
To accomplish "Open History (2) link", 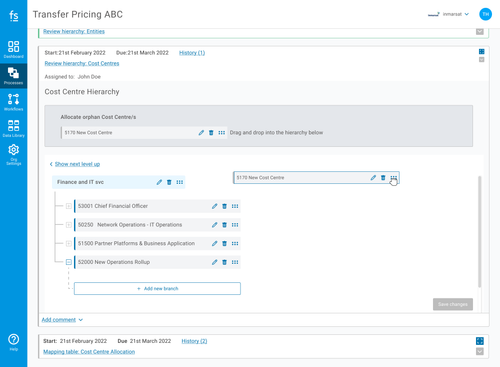I will coord(194,341).
